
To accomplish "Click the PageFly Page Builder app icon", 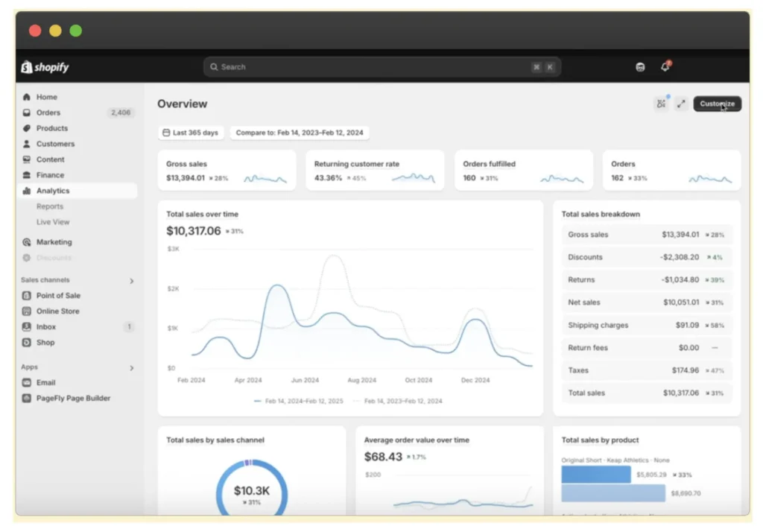I will tap(28, 399).
